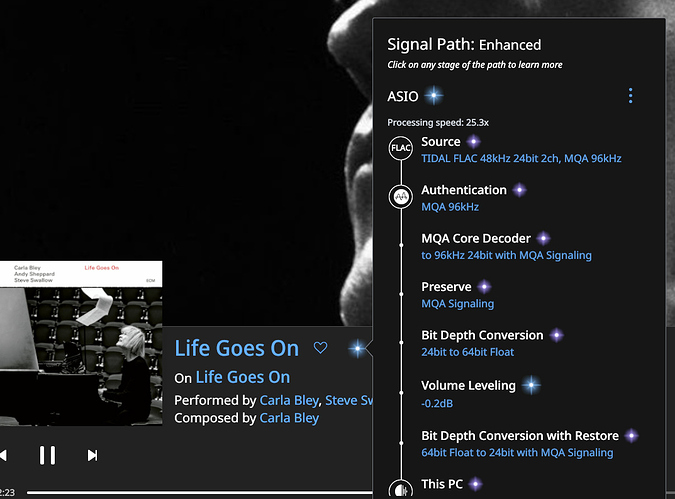
Task: Click the playback seek bar
Action: click(x=199, y=493)
